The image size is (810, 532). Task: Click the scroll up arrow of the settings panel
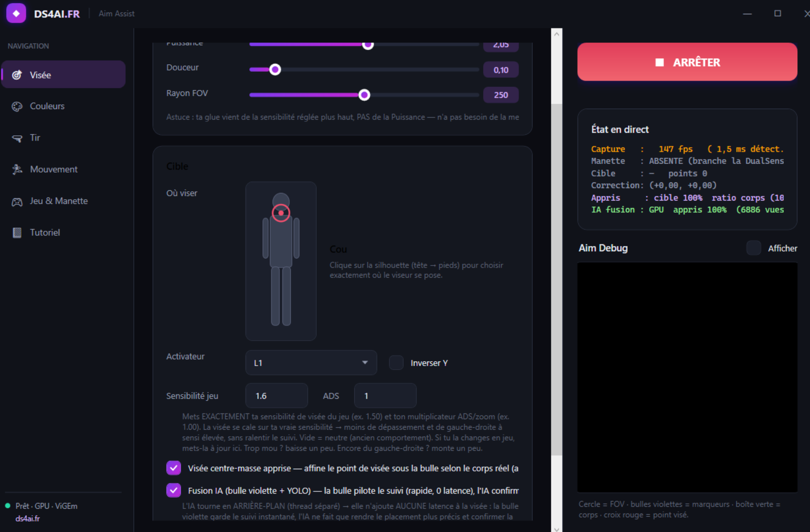pyautogui.click(x=557, y=34)
